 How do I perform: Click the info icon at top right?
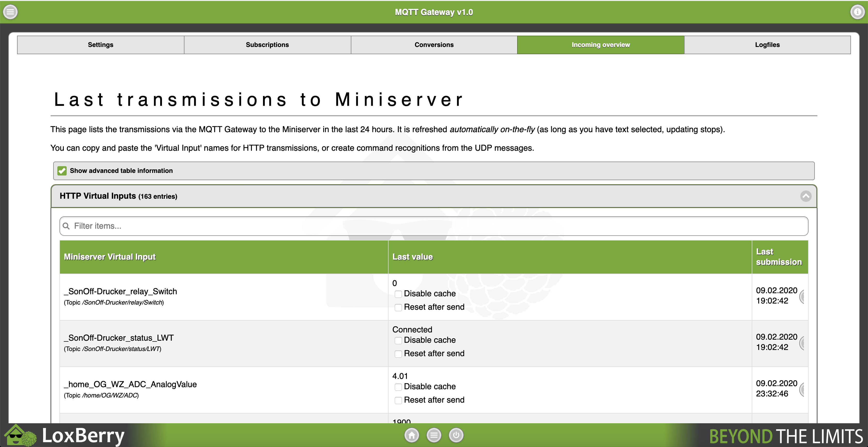pyautogui.click(x=857, y=12)
